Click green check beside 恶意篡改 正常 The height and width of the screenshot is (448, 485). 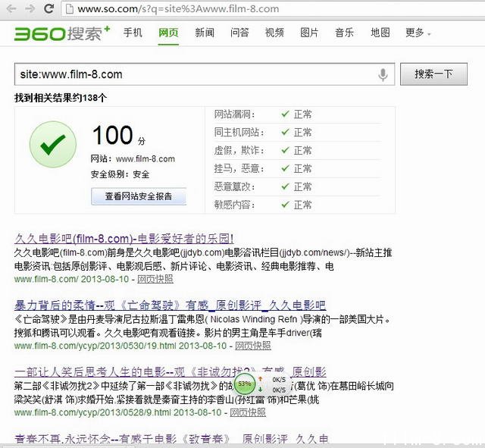(285, 186)
